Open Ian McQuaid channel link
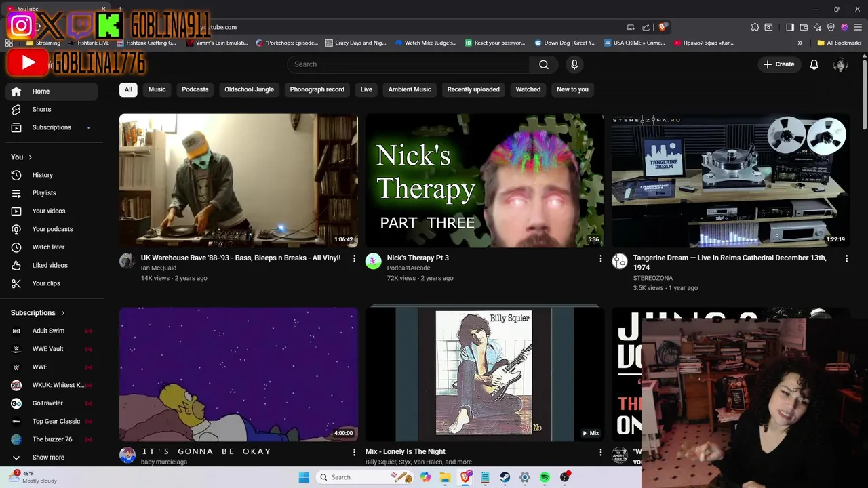The image size is (868, 488). (x=159, y=268)
